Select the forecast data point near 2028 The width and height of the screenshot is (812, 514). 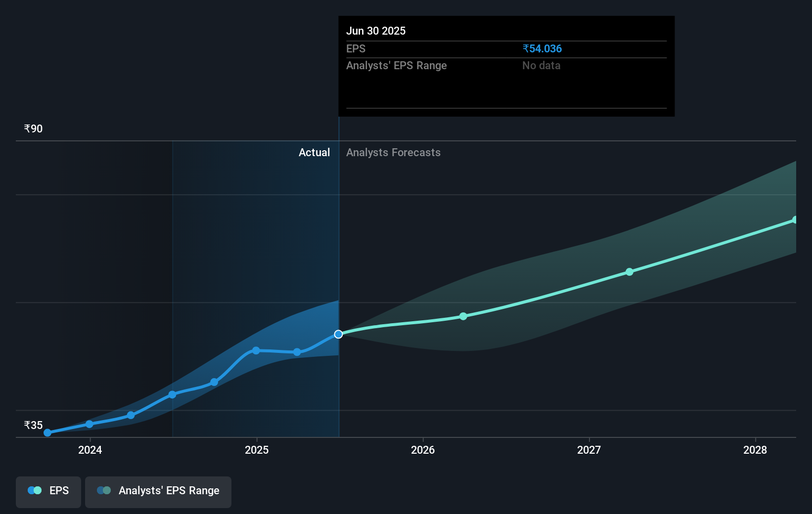pyautogui.click(x=795, y=220)
